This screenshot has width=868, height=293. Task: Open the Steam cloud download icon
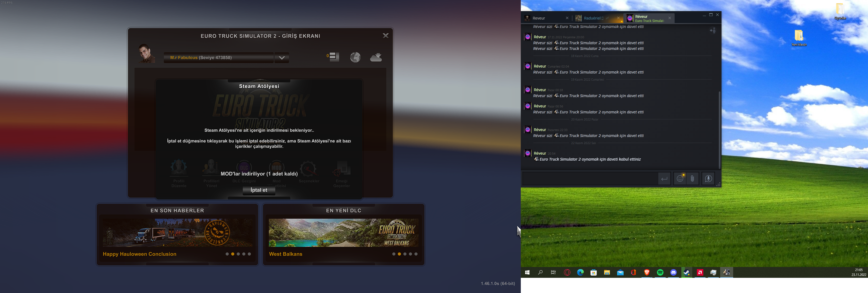[x=376, y=57]
